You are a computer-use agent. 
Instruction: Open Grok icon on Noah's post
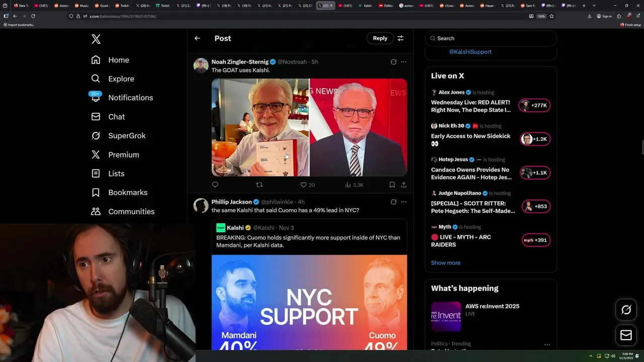click(x=393, y=62)
